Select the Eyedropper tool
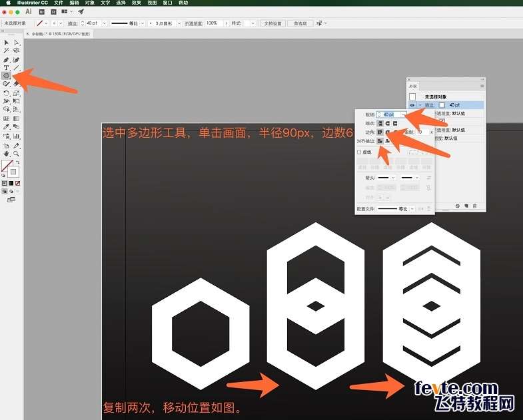The height and width of the screenshot is (420, 523). tap(6, 126)
